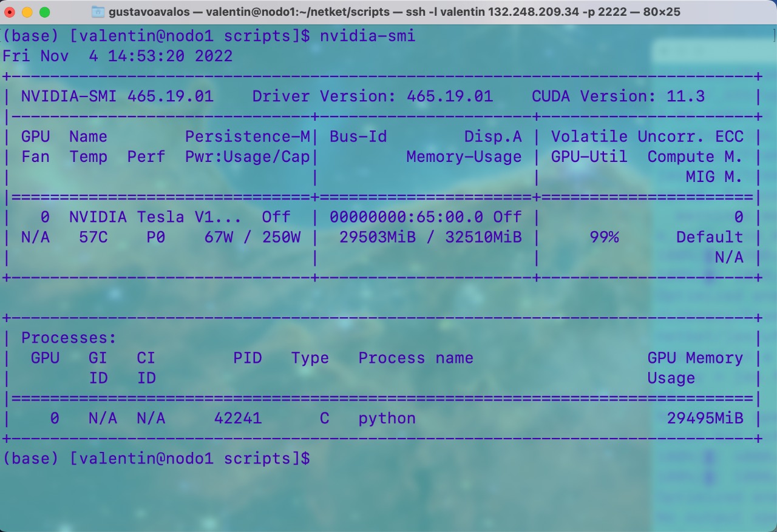
Task: Minimize the terminal with the yellow button
Action: tap(28, 12)
